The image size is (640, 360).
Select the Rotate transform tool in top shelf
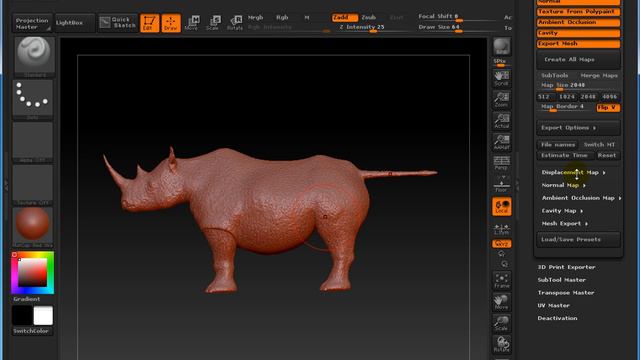pos(235,23)
